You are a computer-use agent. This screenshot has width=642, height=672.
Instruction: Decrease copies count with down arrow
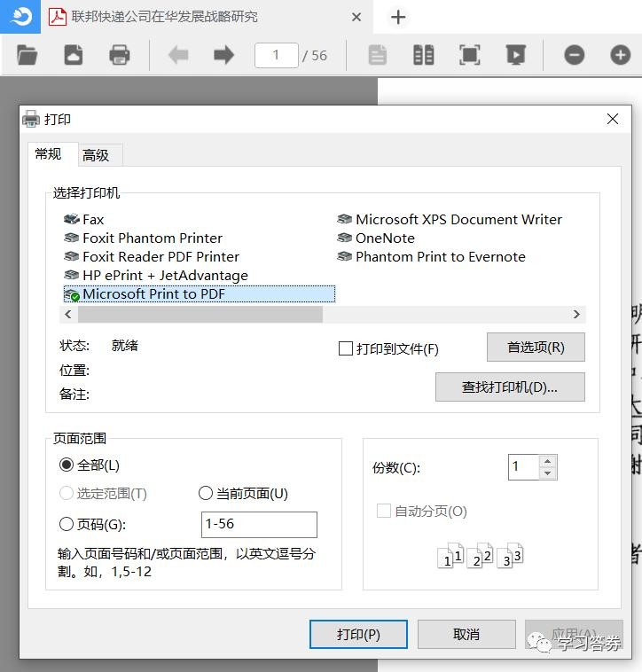click(547, 473)
